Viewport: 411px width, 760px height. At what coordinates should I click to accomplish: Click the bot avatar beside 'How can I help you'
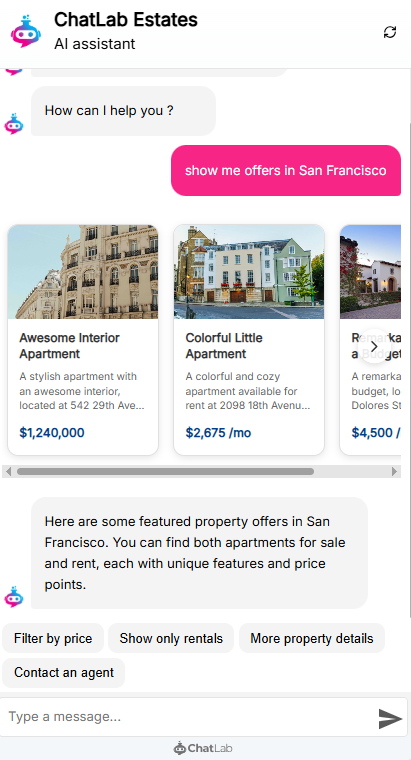pos(14,124)
